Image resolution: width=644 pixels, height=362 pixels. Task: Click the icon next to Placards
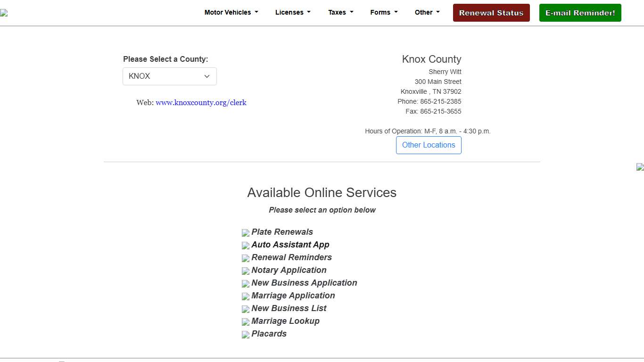click(245, 335)
